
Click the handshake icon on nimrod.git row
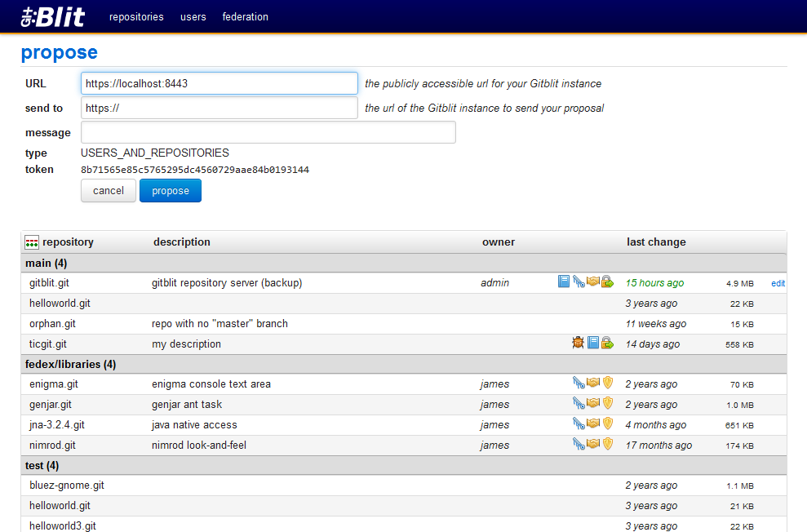coord(593,445)
